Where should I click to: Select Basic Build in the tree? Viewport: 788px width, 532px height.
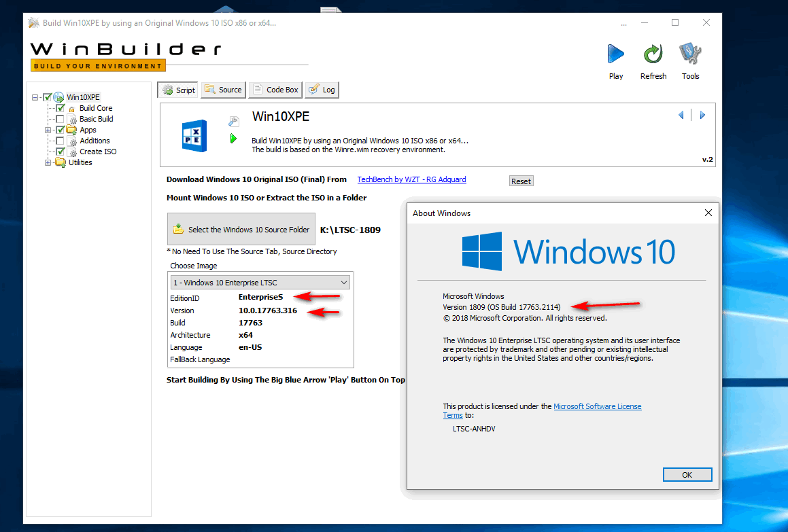point(96,119)
